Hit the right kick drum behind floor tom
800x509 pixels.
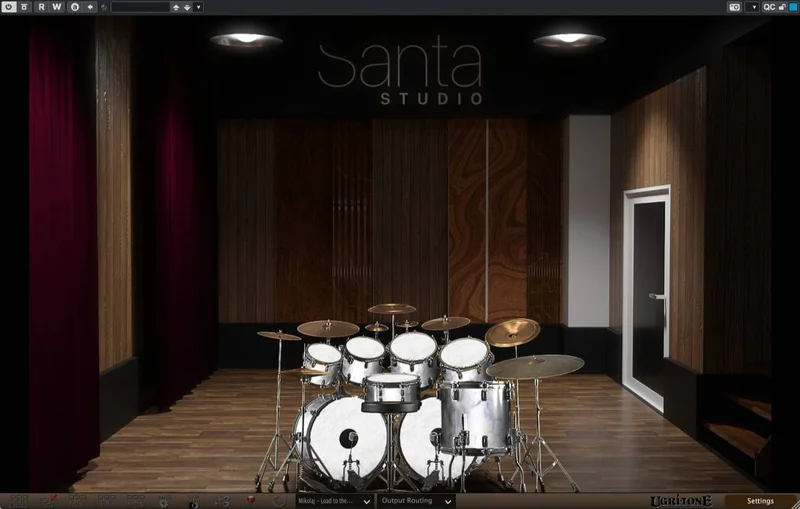tap(419, 439)
